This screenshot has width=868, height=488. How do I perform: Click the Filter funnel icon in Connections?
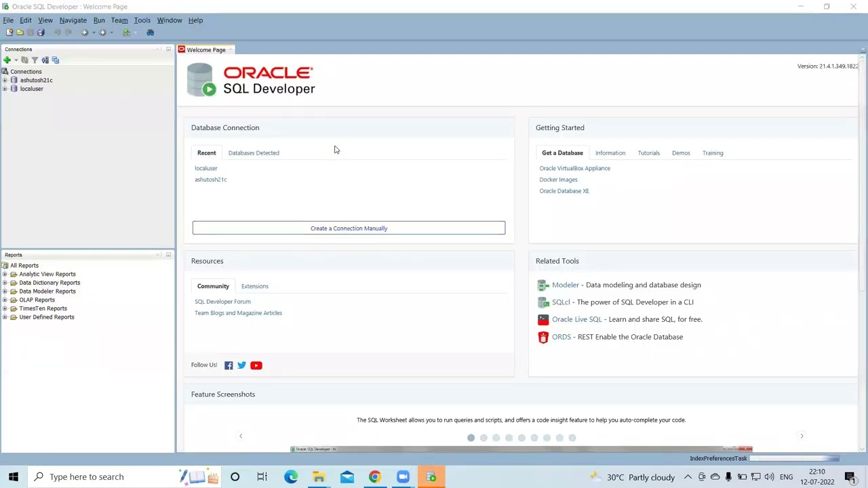point(35,60)
